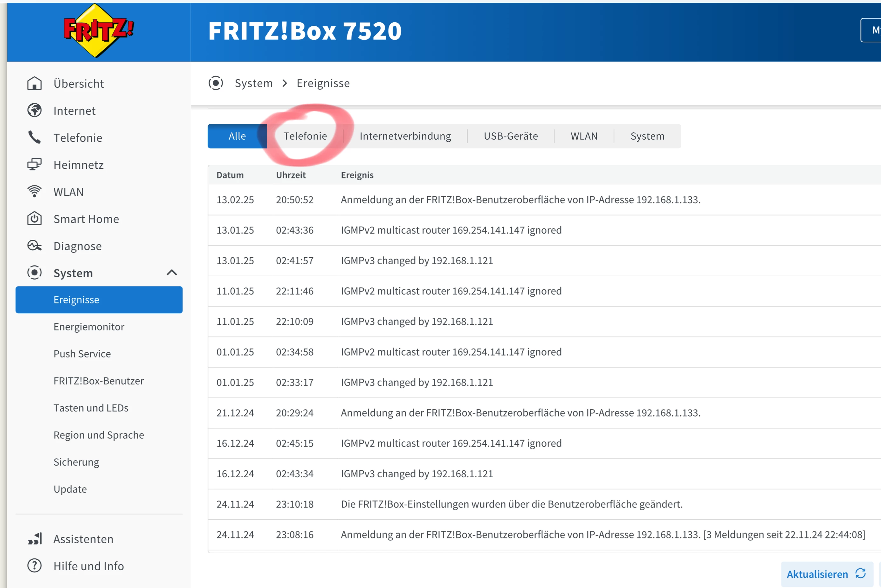
Task: Open Push Service settings page
Action: tap(82, 354)
